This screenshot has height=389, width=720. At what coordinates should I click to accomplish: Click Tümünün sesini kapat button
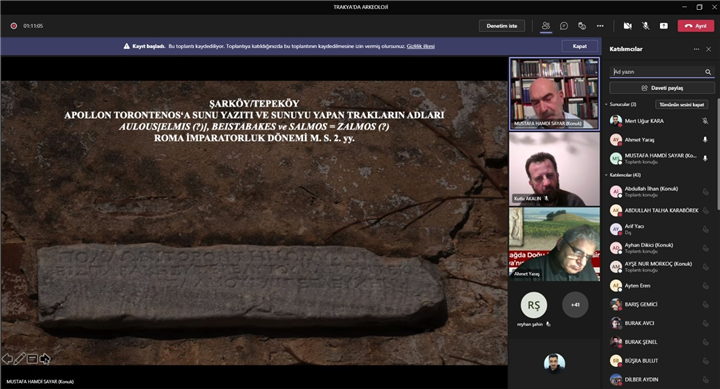[681, 104]
